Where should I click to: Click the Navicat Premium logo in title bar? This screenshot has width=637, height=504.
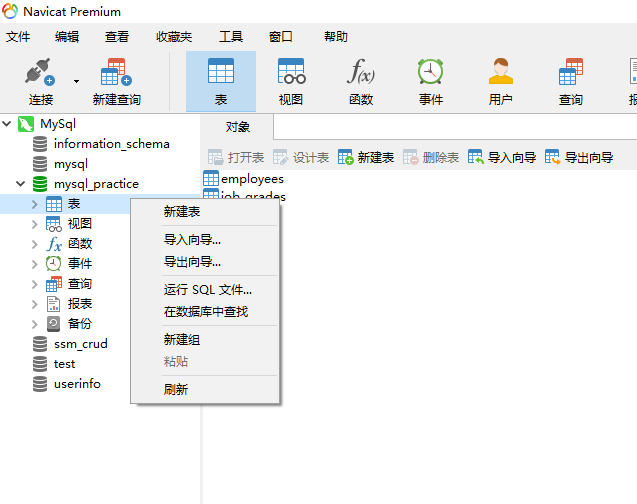[x=10, y=11]
